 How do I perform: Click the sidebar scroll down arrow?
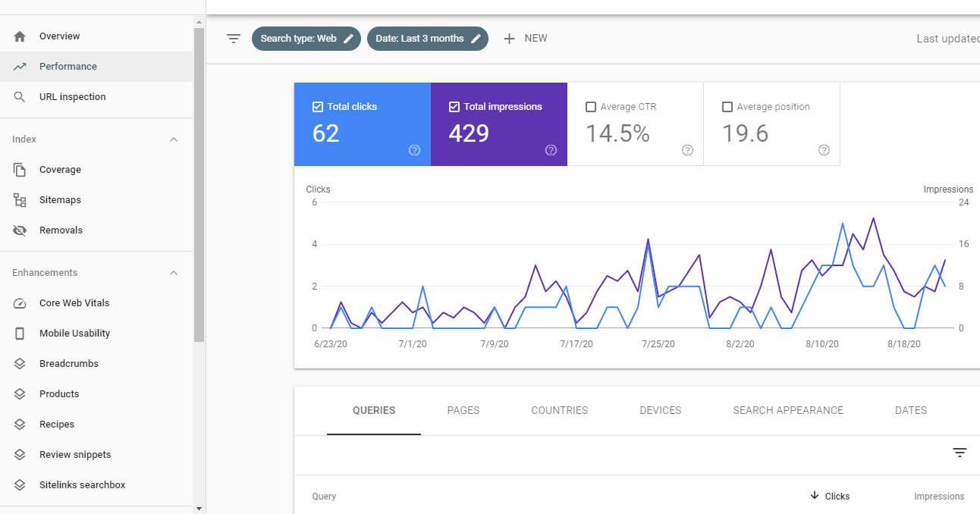point(199,508)
